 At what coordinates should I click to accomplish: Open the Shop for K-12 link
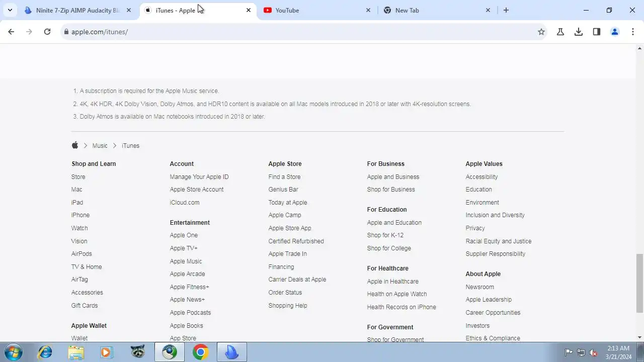click(x=385, y=235)
